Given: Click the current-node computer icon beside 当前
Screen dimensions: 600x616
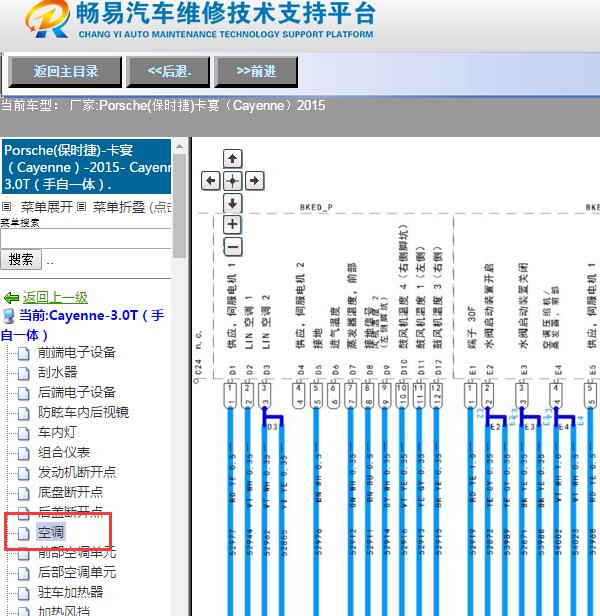Looking at the screenshot, I should click(8, 315).
